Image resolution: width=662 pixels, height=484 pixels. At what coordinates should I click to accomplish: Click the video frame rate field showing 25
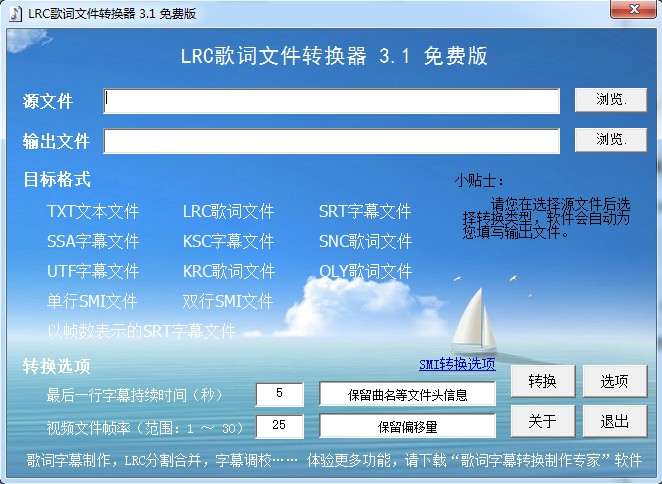279,426
